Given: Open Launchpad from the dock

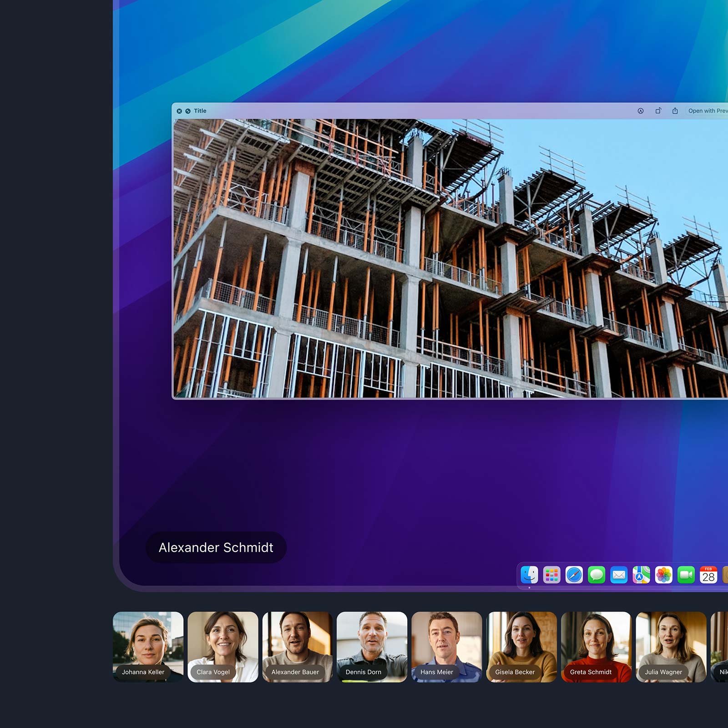Looking at the screenshot, I should 551,575.
